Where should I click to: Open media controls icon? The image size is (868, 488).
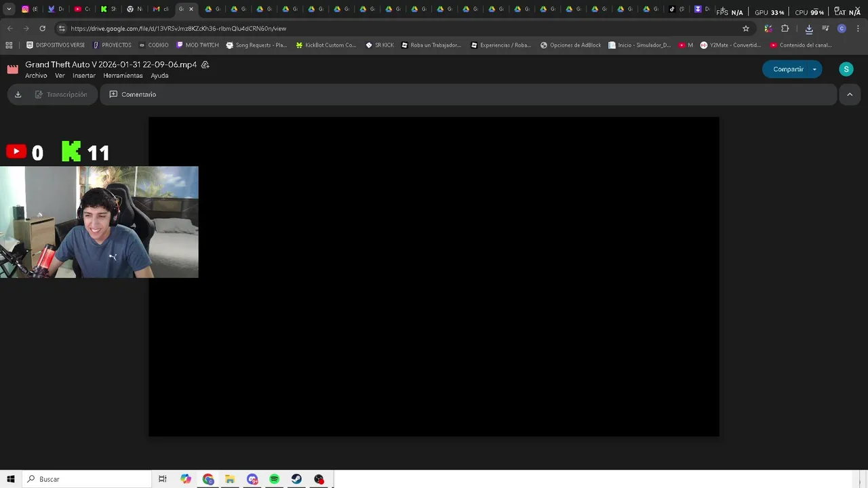(x=825, y=28)
